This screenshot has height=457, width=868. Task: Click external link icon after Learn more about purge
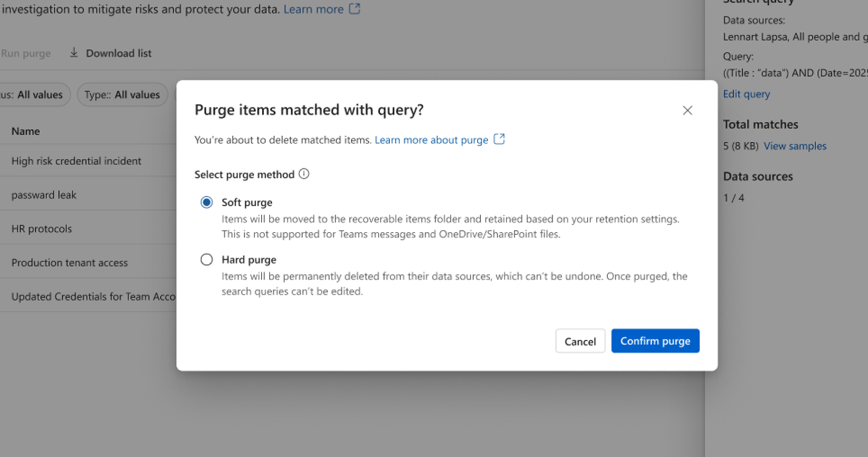click(x=499, y=139)
